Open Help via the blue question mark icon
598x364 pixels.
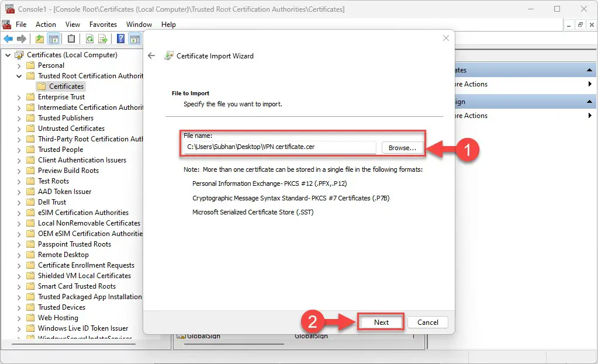120,39
